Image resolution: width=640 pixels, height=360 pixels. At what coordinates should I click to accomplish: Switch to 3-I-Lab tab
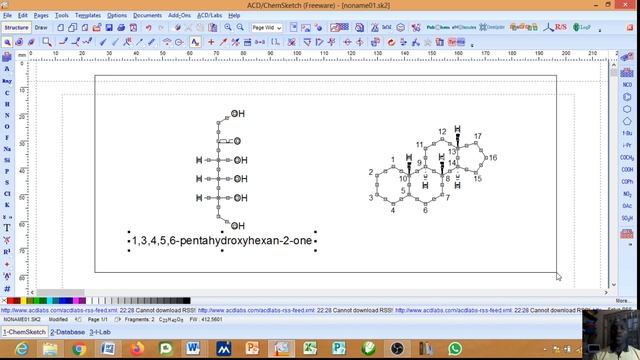point(100,332)
